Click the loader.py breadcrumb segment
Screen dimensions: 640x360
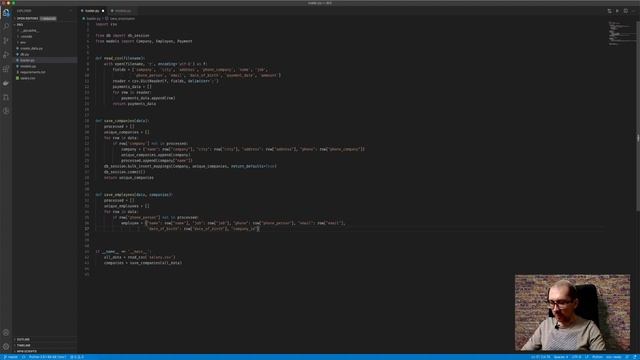click(x=92, y=18)
